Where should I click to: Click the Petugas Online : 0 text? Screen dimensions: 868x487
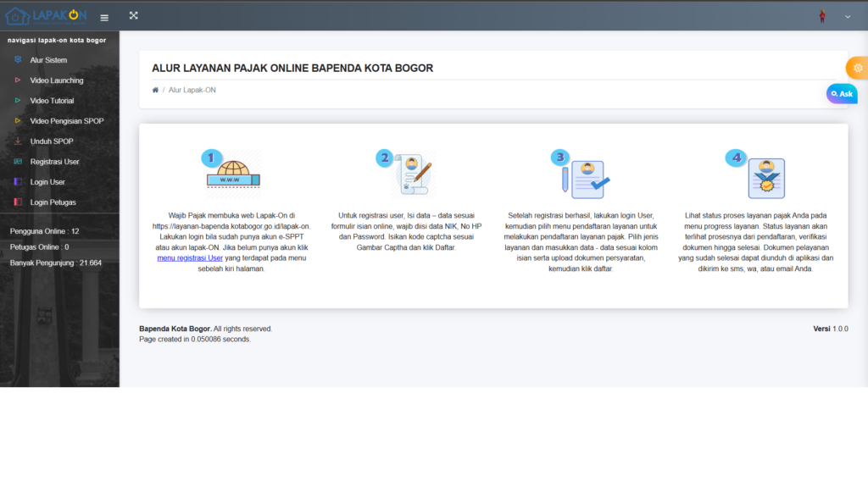(x=39, y=246)
